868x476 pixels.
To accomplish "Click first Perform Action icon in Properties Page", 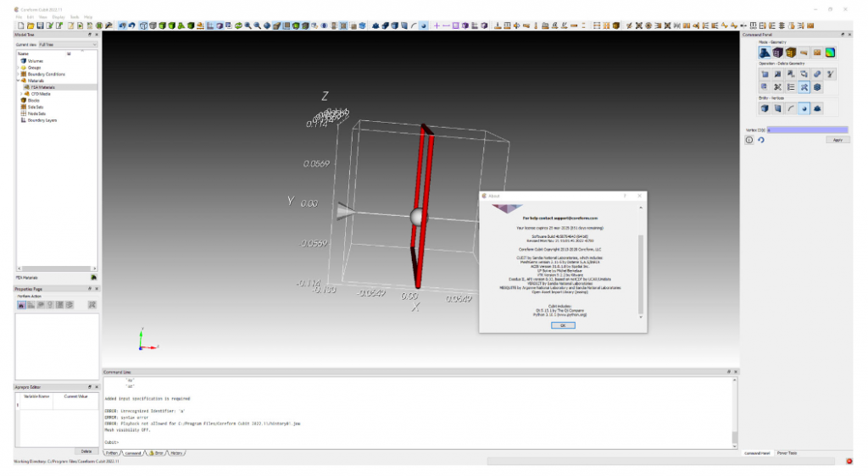I will tap(21, 305).
